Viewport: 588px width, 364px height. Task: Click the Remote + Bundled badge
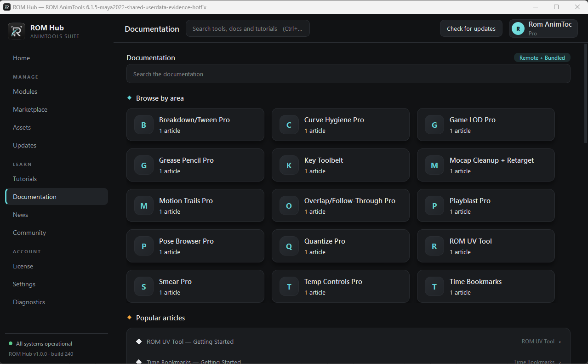[542, 57]
